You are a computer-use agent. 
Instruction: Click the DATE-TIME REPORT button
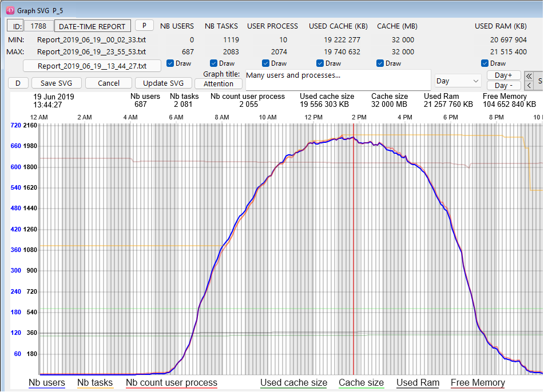(x=93, y=26)
